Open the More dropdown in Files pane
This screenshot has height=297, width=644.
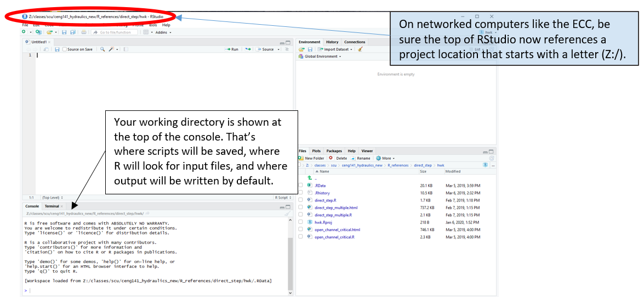pyautogui.click(x=386, y=158)
